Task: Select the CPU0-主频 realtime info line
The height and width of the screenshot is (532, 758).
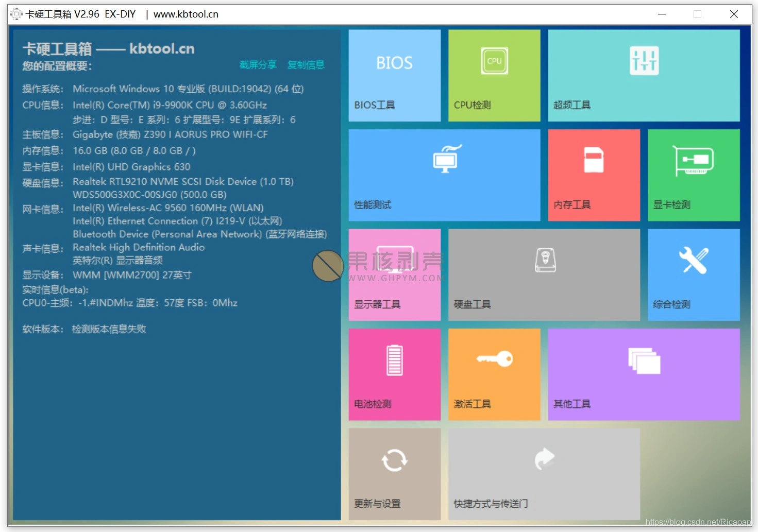Action: (130, 303)
